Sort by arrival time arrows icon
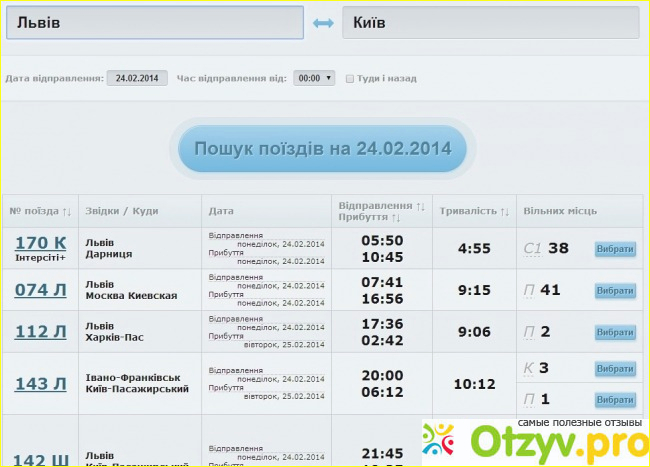The image size is (650, 467). pos(395,218)
